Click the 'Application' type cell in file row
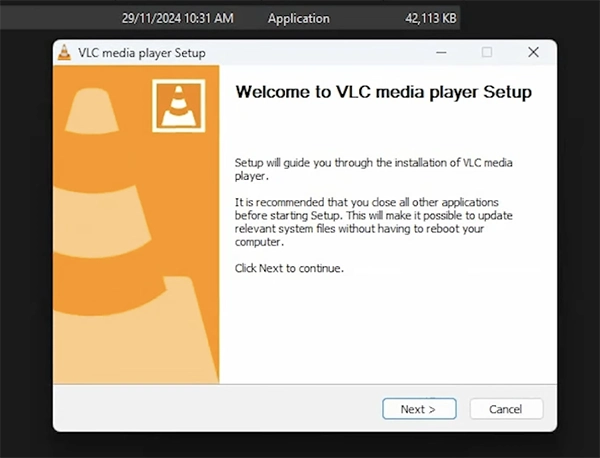 298,18
